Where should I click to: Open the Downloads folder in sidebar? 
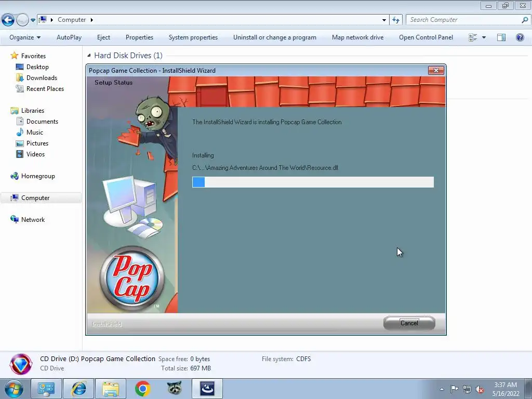point(42,78)
